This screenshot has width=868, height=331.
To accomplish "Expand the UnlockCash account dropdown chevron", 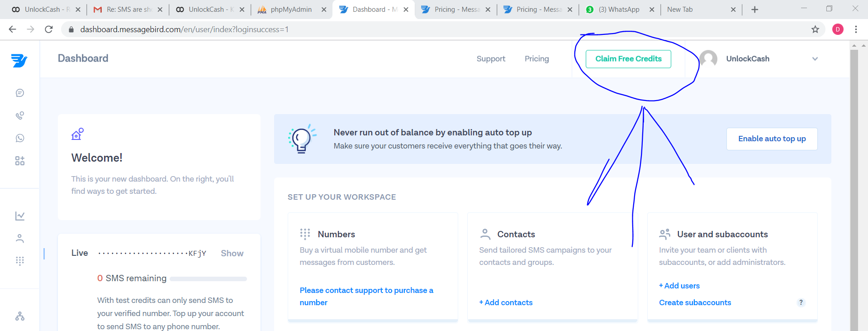I will click(815, 59).
